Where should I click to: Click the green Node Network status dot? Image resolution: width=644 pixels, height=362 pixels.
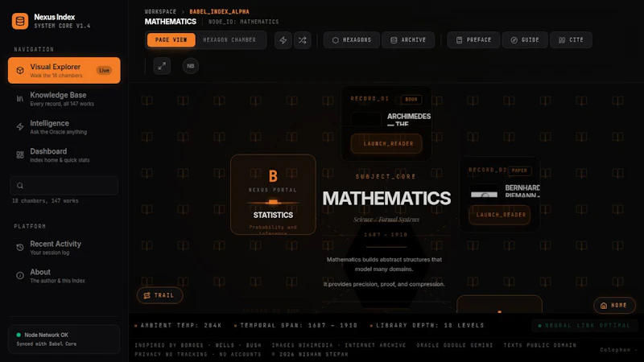tap(19, 335)
